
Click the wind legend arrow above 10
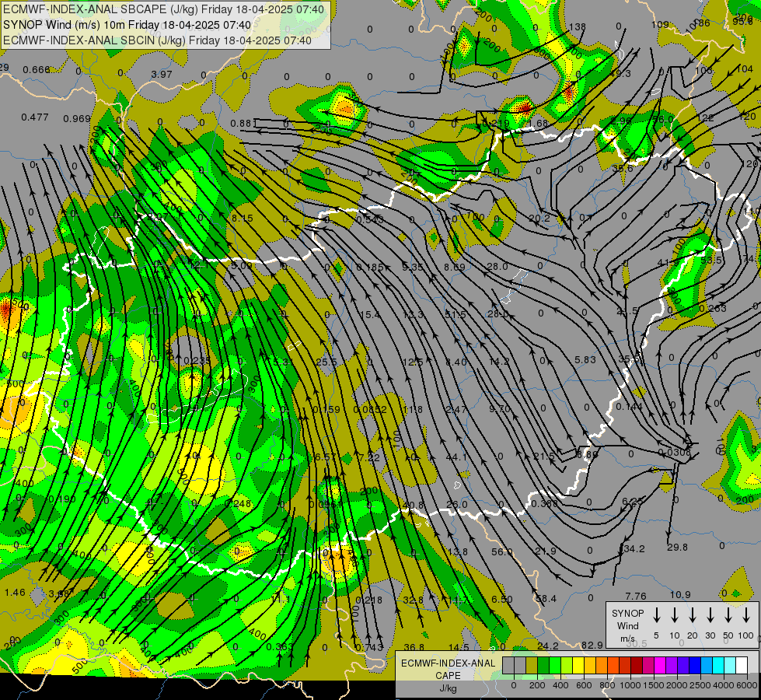675,615
